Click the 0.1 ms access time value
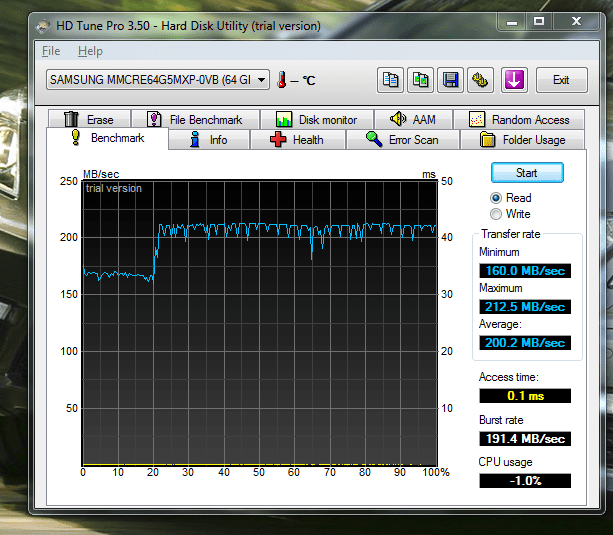 point(525,396)
